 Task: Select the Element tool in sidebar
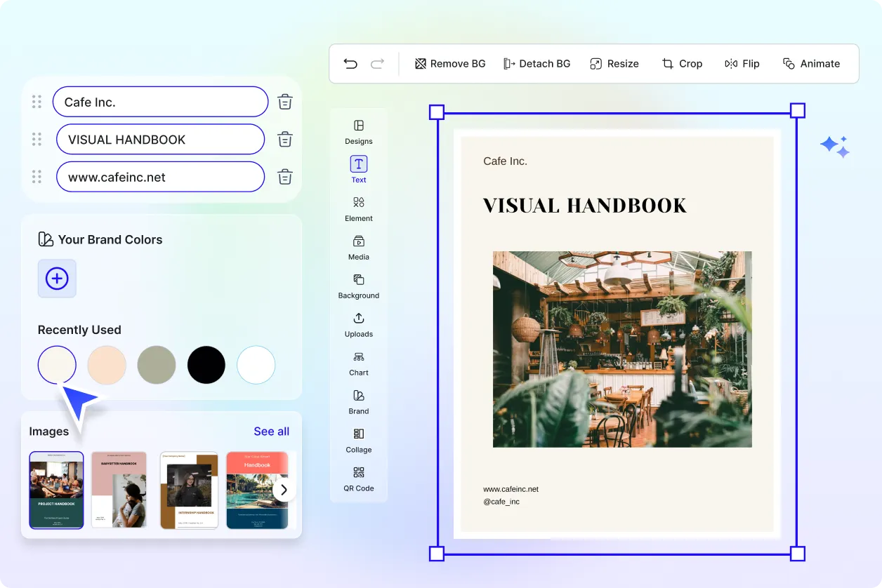point(359,208)
